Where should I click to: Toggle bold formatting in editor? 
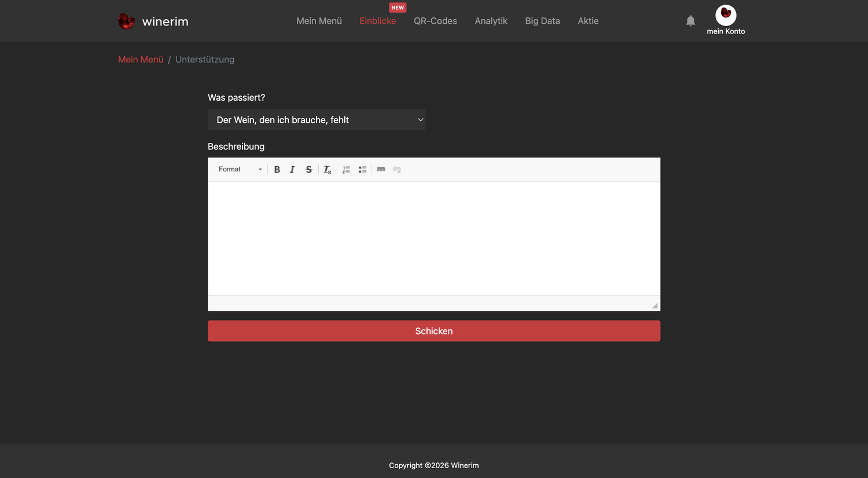pyautogui.click(x=277, y=170)
